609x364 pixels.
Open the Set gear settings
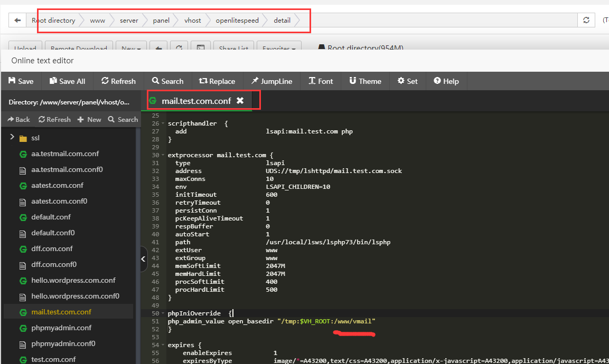[x=407, y=81]
